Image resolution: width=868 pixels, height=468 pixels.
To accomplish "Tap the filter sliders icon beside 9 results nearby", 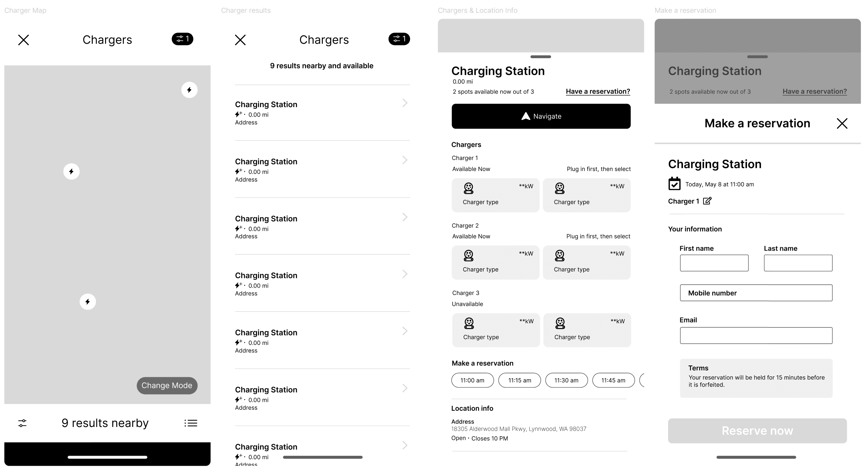I will (22, 423).
